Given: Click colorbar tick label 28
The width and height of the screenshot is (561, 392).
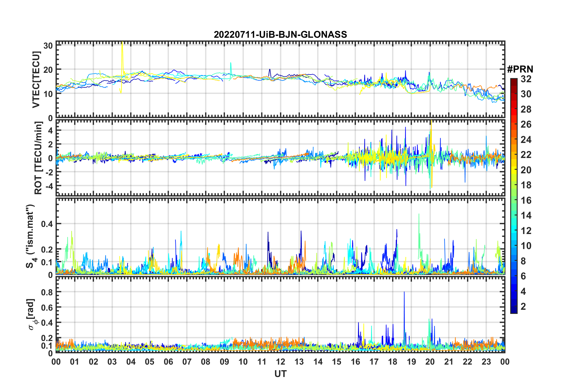Looking at the screenshot, I should [526, 109].
